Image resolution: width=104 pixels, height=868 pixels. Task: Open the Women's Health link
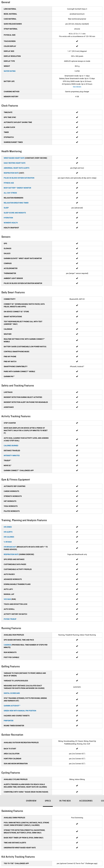click(11, 223)
